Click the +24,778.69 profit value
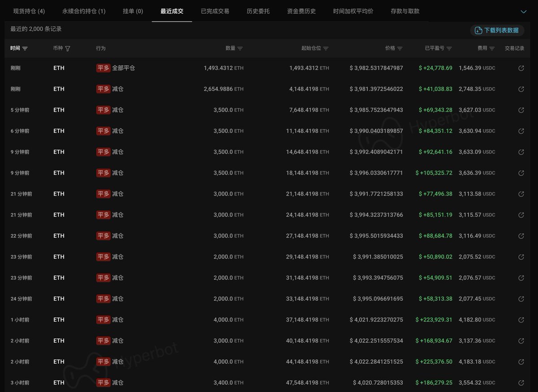The width and height of the screenshot is (538, 392). tap(435, 68)
